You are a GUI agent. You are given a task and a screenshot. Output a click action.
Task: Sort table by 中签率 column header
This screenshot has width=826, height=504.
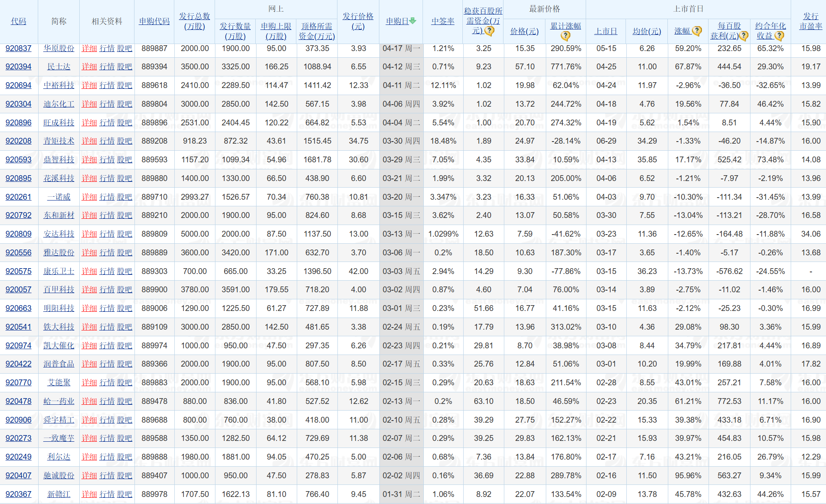click(x=442, y=21)
